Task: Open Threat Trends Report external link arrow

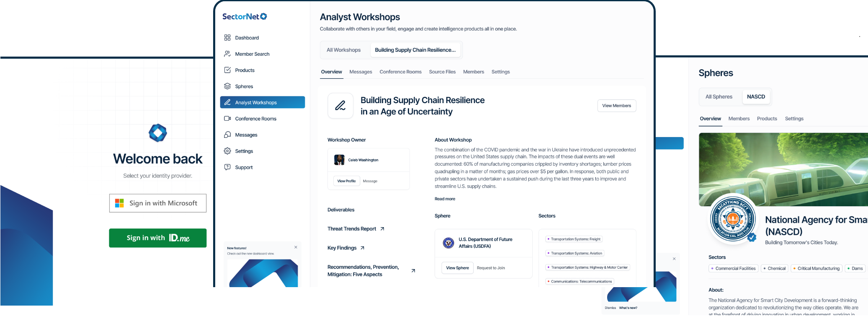Action: (382, 229)
